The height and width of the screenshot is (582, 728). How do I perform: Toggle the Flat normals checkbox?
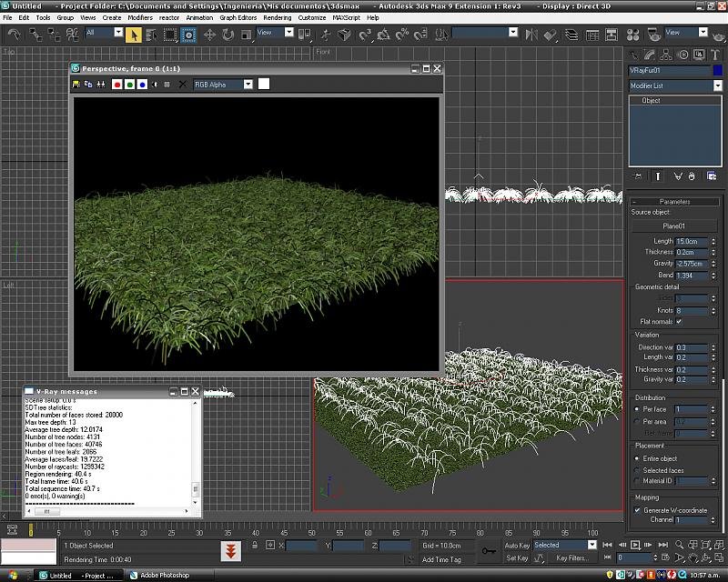pyautogui.click(x=679, y=321)
